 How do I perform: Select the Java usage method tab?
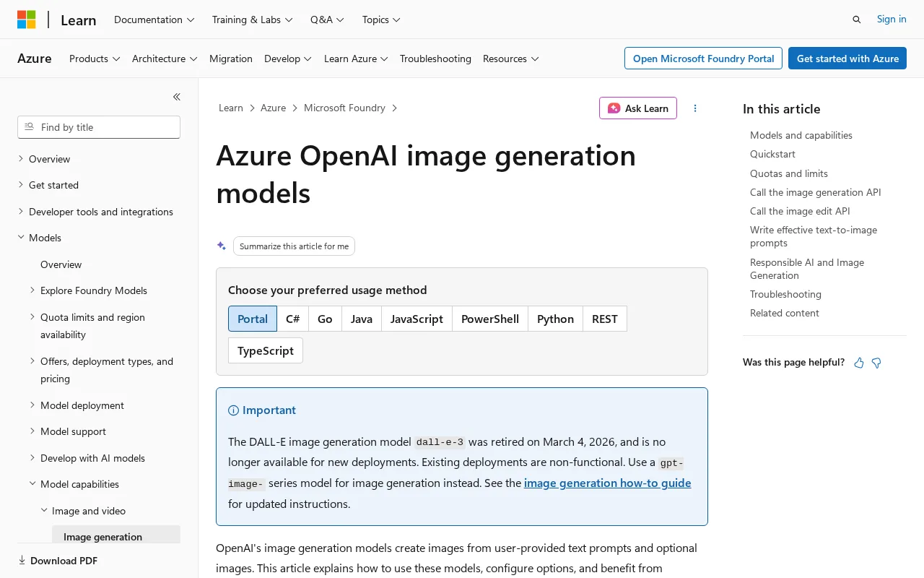coord(362,319)
